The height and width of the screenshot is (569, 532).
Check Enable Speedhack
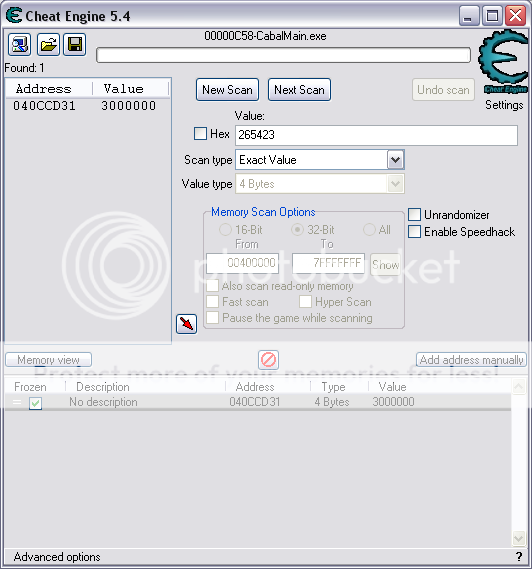coord(414,232)
